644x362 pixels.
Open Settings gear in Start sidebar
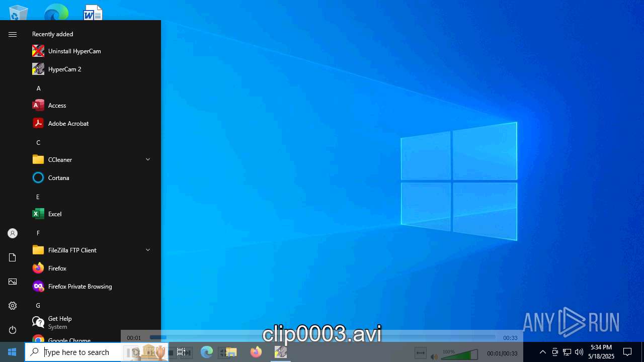(13, 306)
